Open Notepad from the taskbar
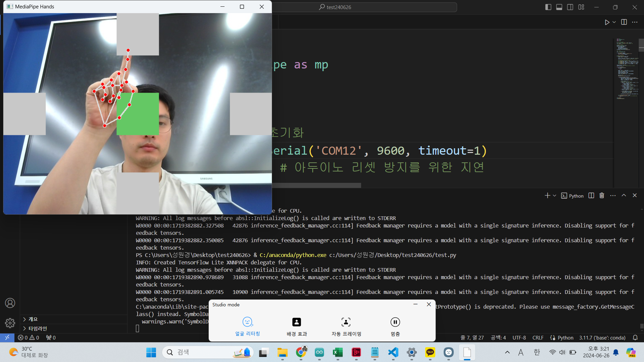The image size is (644, 362). [x=375, y=352]
